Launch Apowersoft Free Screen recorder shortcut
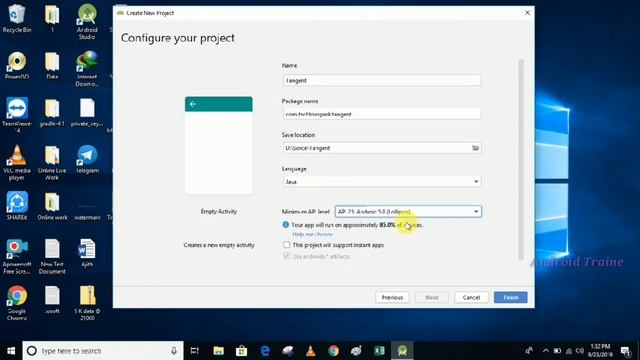This screenshot has width=640, height=360. (17, 256)
